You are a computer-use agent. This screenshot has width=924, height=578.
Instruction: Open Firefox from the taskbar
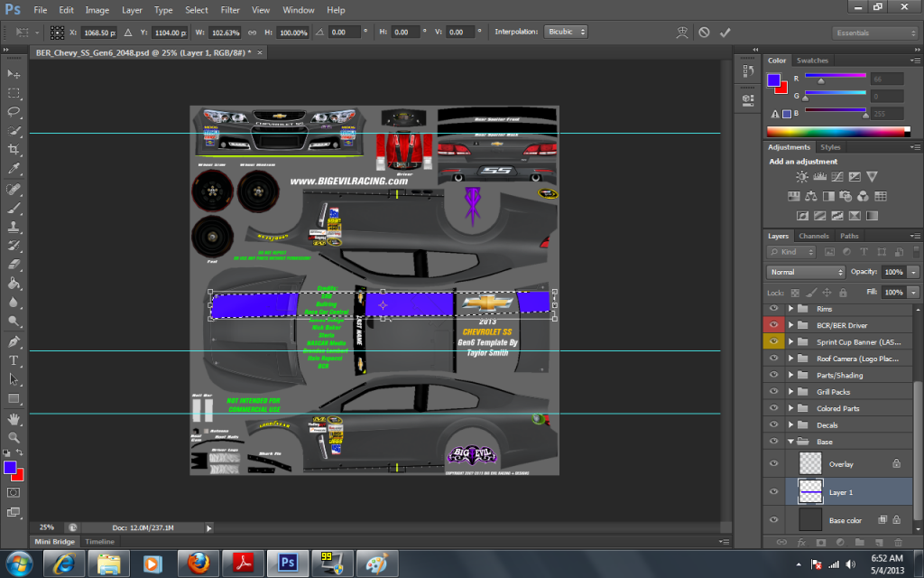click(x=199, y=564)
